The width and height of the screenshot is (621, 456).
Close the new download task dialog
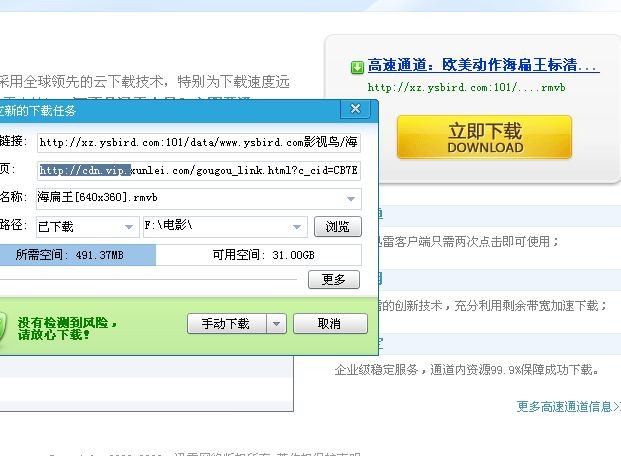tap(355, 109)
